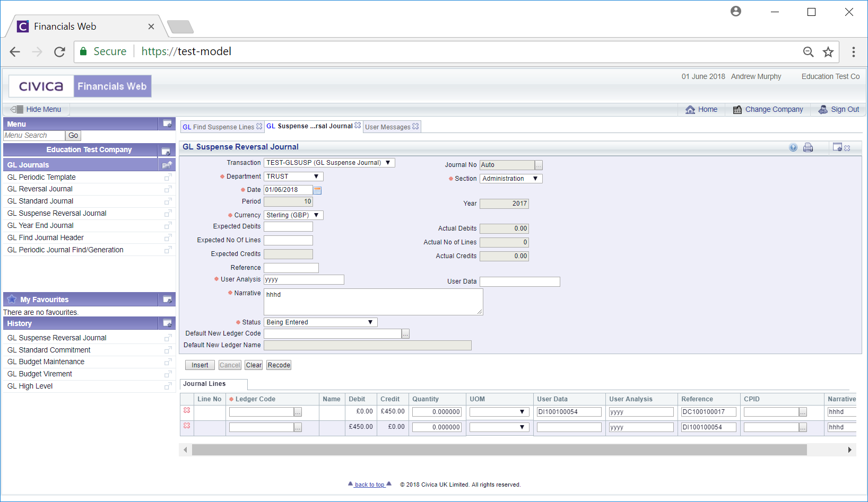
Task: Click the horizontal scrollbar of journal lines
Action: click(499, 450)
